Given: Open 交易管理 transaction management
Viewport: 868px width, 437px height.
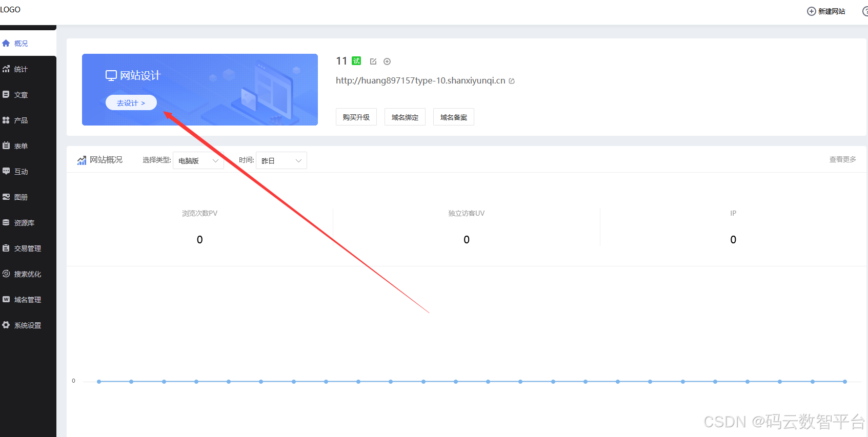Looking at the screenshot, I should 27,248.
